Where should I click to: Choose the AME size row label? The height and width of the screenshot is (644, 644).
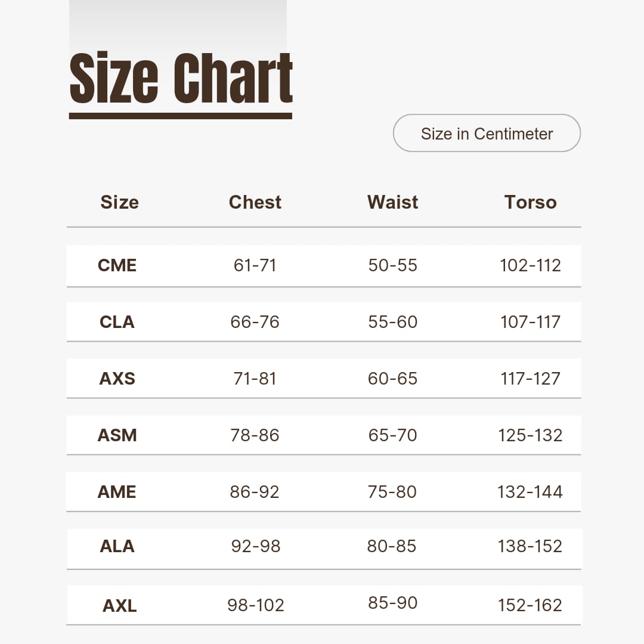[117, 492]
